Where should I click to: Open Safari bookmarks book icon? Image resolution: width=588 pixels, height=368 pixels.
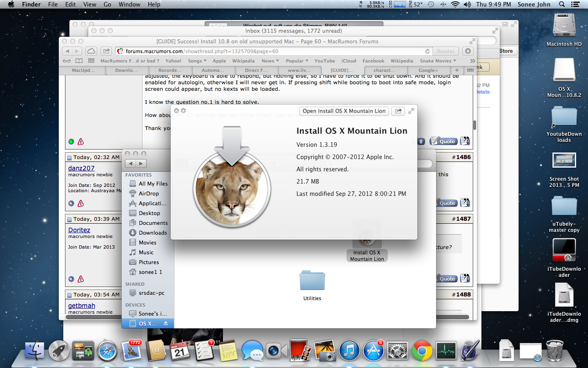79,61
